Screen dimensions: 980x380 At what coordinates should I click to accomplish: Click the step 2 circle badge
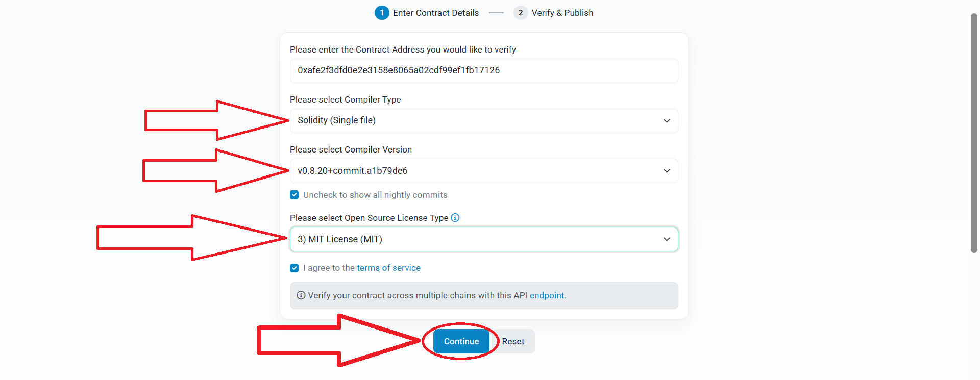click(521, 13)
